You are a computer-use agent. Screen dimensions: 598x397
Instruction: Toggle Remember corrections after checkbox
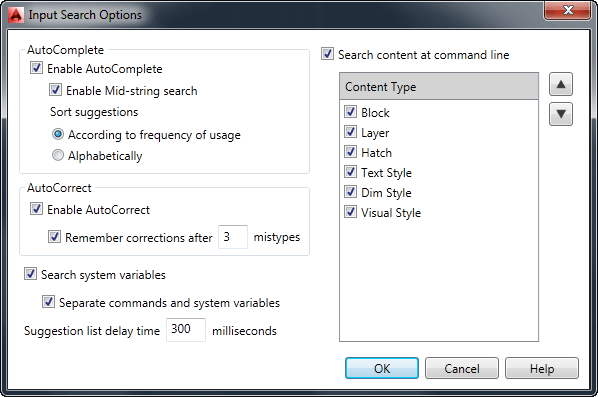point(54,237)
